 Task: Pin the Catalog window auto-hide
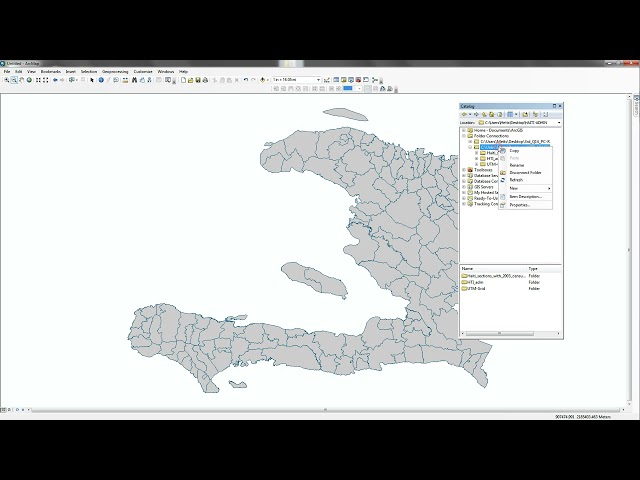(554, 106)
